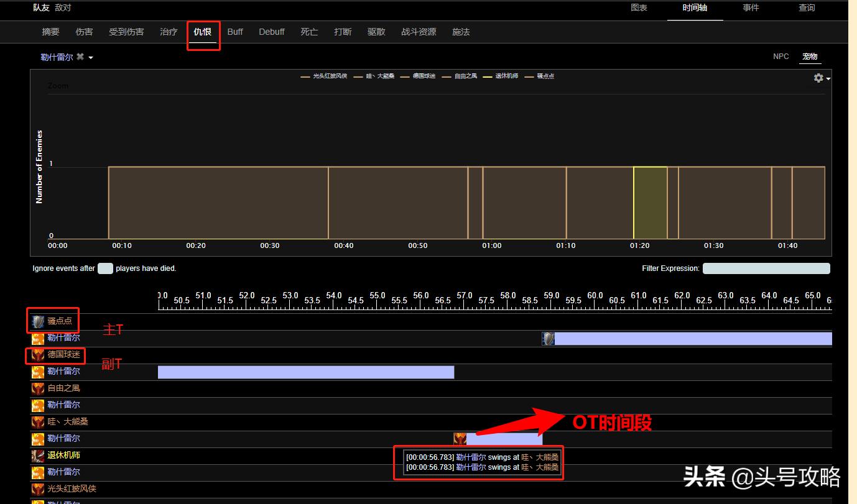Switch to the 事件 view tab
Image resolution: width=857 pixels, height=504 pixels.
(x=751, y=8)
